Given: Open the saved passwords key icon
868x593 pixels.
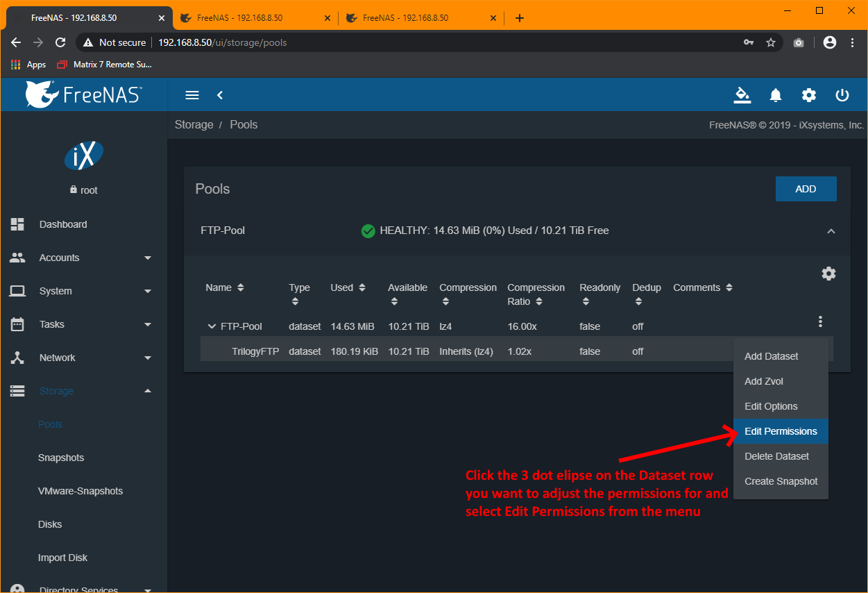Looking at the screenshot, I should [x=749, y=42].
